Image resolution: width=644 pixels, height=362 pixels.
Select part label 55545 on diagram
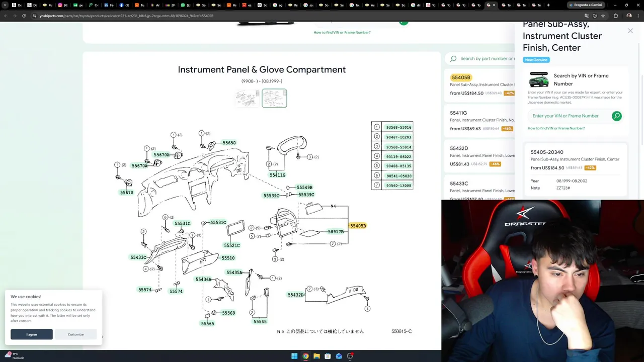pos(260,322)
